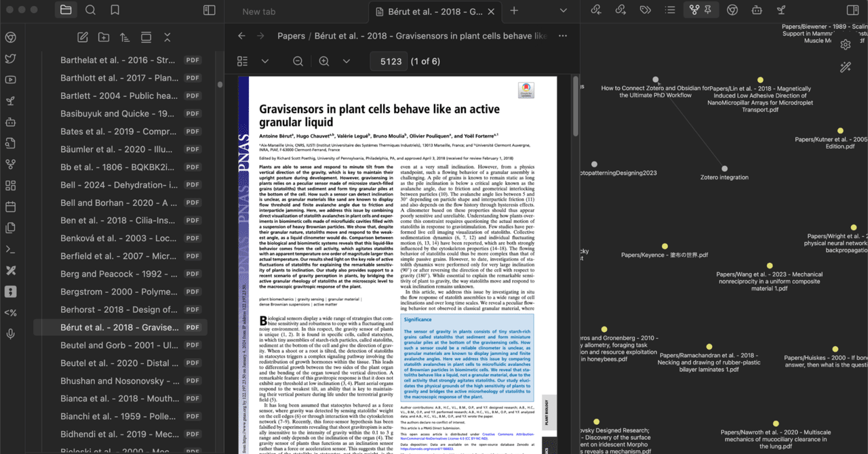The width and height of the screenshot is (868, 454).
Task: Click the pencil-ruler ribbon icon
Action: coord(10,270)
